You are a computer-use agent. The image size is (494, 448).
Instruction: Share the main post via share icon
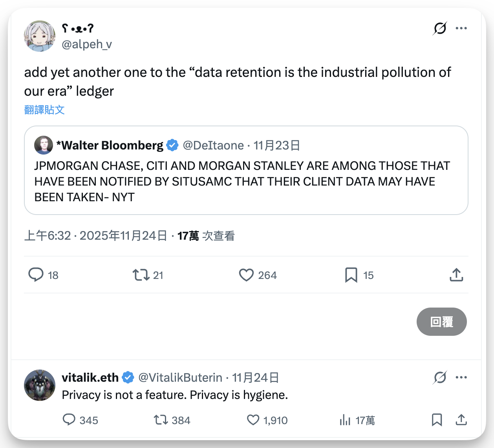coord(456,275)
